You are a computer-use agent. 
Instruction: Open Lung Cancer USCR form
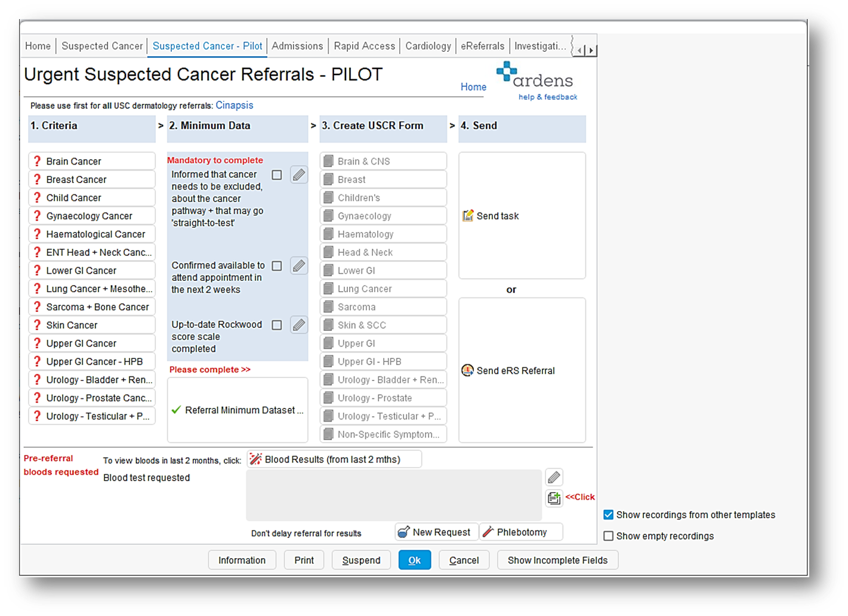[384, 289]
